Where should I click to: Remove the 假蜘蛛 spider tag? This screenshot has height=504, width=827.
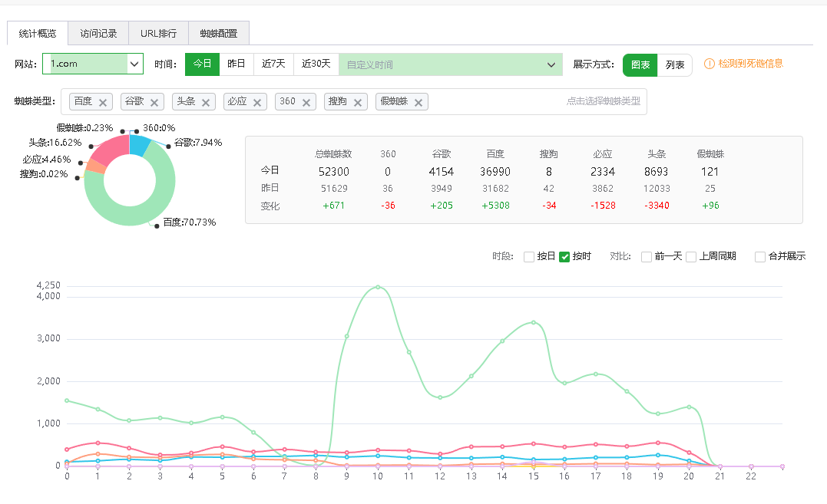click(418, 103)
